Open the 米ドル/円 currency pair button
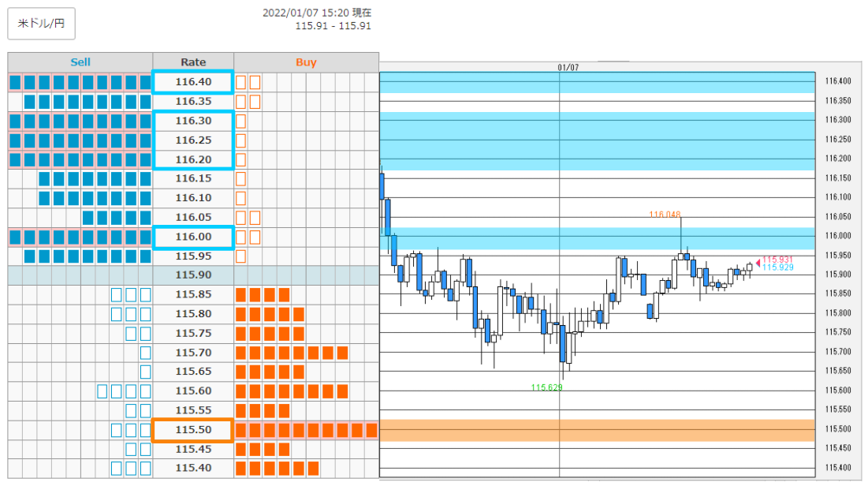Screen dimensions: 868x486 pos(42,24)
